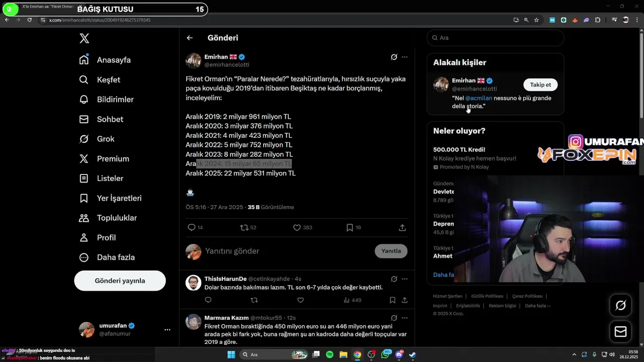Click the X logo in the sidebar
The width and height of the screenshot is (644, 362).
coord(85,38)
